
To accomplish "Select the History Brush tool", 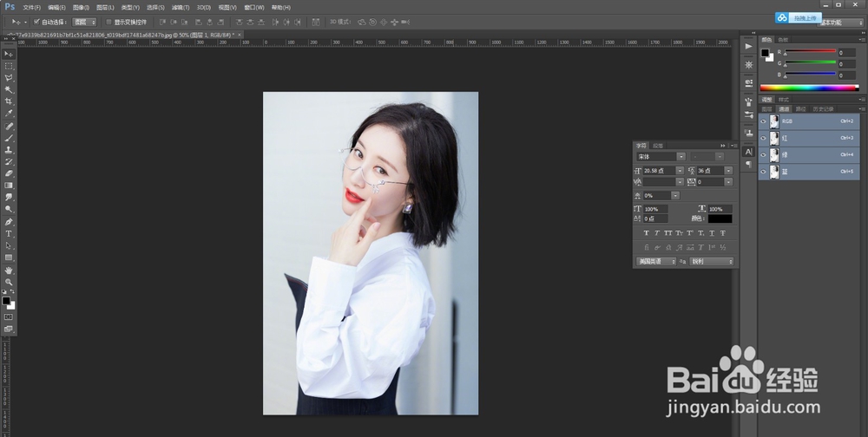I will [x=9, y=162].
